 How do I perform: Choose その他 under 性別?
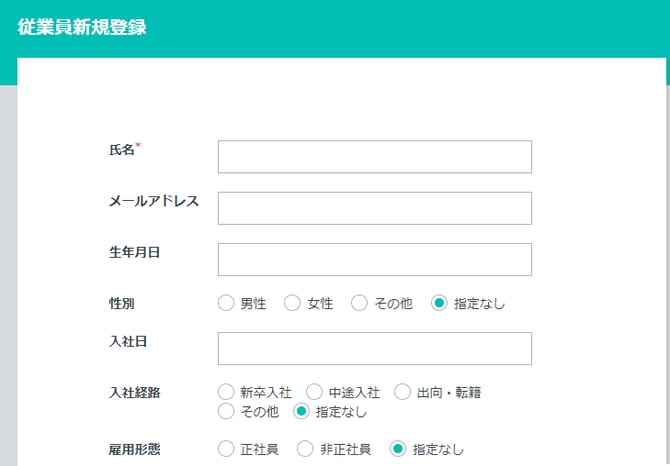(x=360, y=303)
